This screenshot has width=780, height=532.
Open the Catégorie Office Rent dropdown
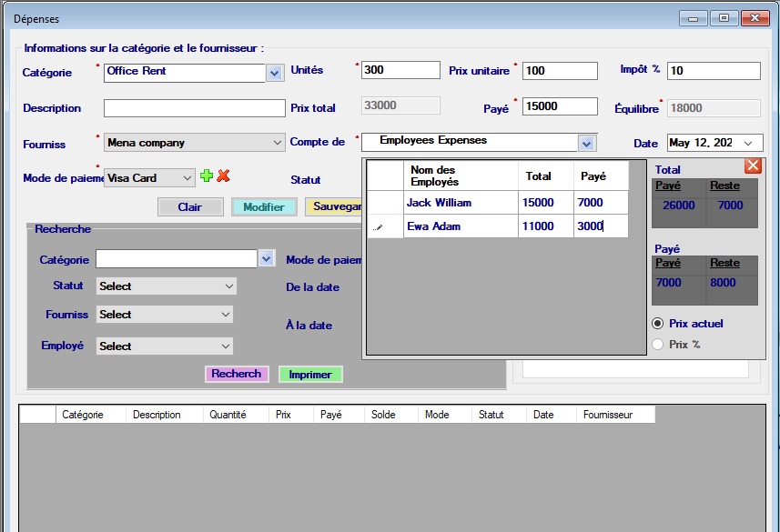(x=274, y=73)
